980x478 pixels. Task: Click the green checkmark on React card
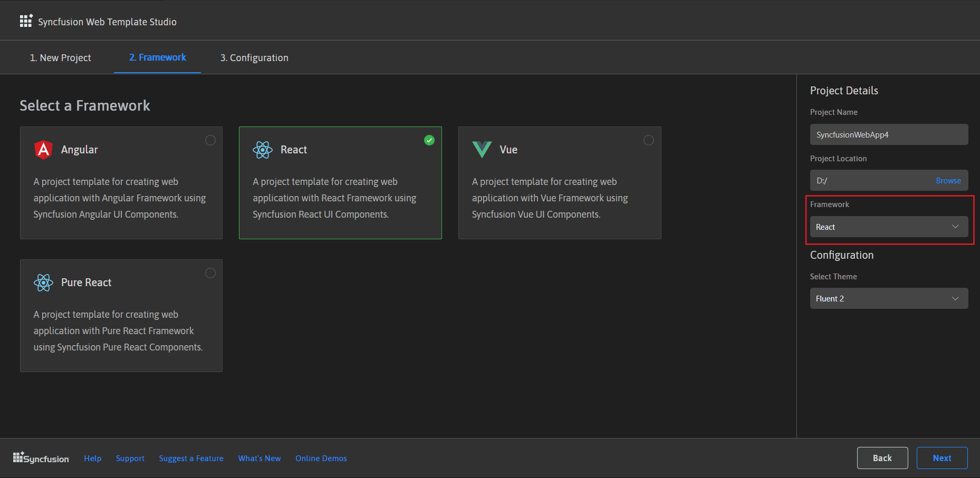point(429,140)
